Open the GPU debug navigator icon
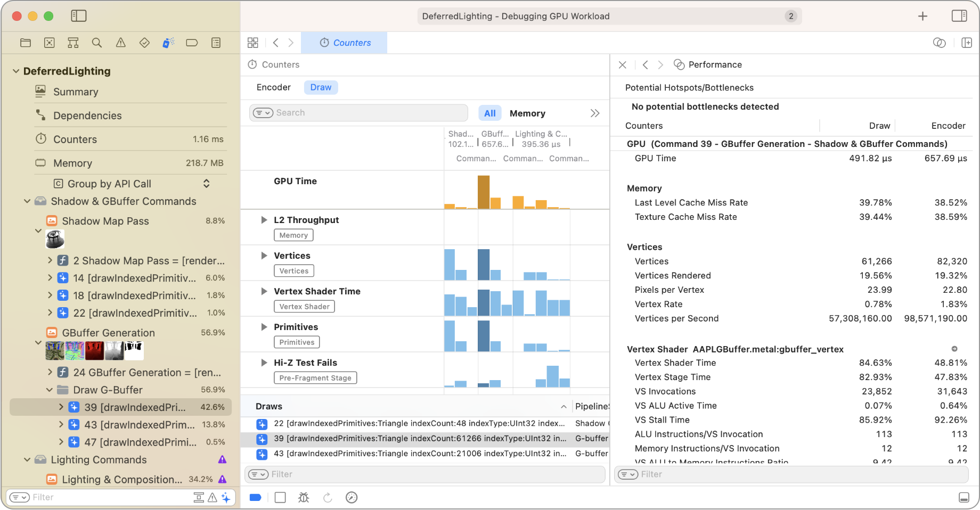This screenshot has height=510, width=980. (x=168, y=43)
